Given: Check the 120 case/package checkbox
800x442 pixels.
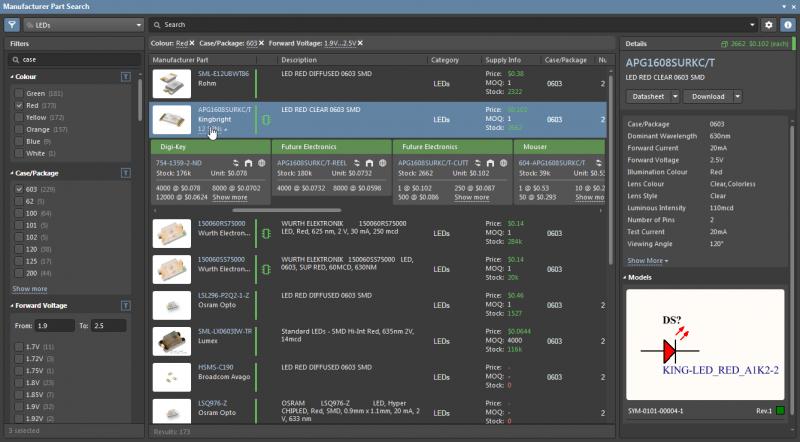Looking at the screenshot, I should [x=19, y=249].
